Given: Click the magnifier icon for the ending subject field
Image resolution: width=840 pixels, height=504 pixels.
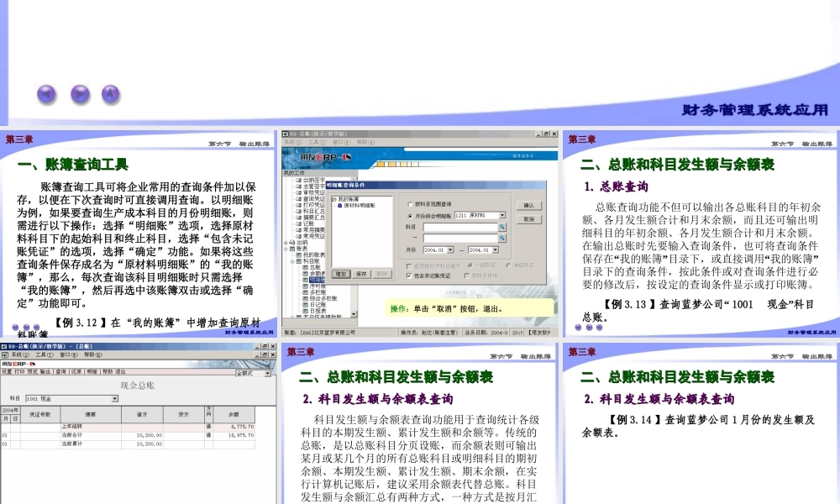Looking at the screenshot, I should pos(502,237).
